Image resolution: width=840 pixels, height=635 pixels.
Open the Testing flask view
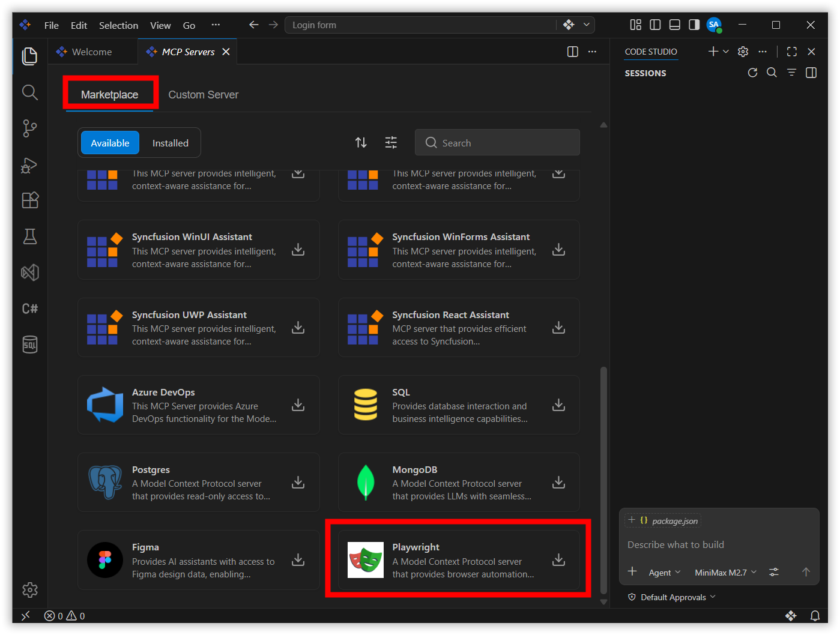point(29,236)
